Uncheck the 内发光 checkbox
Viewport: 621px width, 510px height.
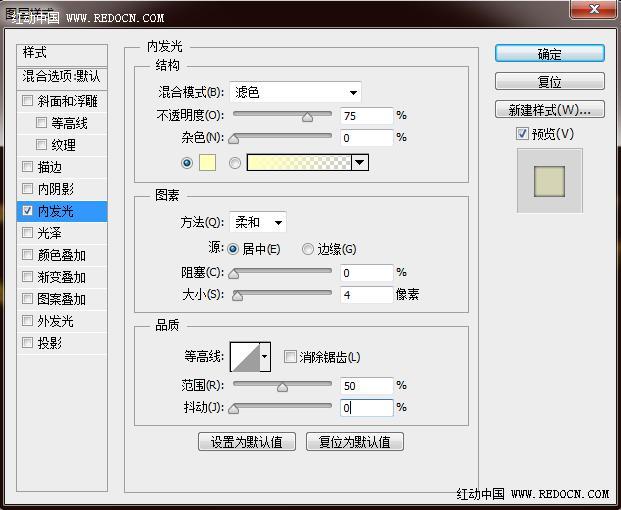[x=27, y=210]
